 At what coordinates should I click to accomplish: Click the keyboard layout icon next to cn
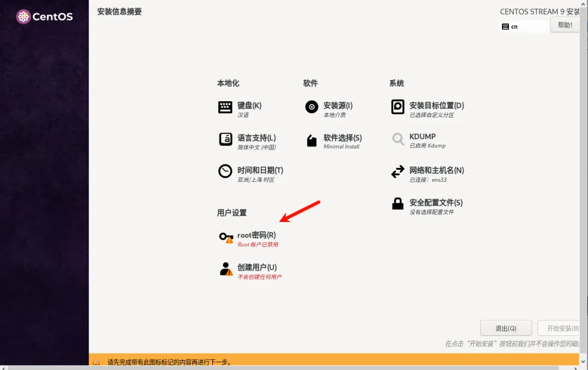pos(505,27)
